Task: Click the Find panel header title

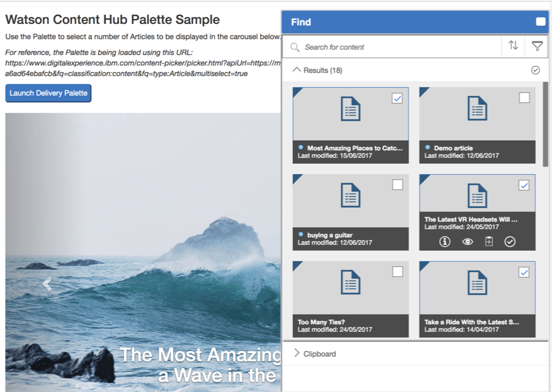Action: [301, 22]
